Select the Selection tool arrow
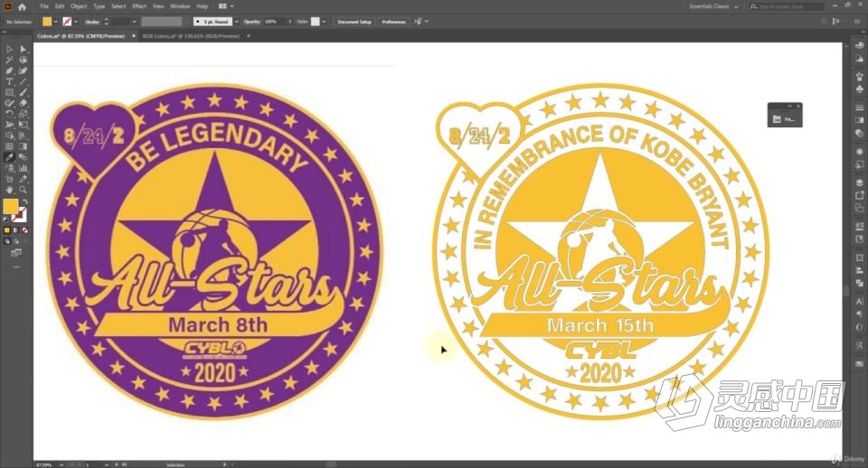868x468 pixels. [9, 49]
